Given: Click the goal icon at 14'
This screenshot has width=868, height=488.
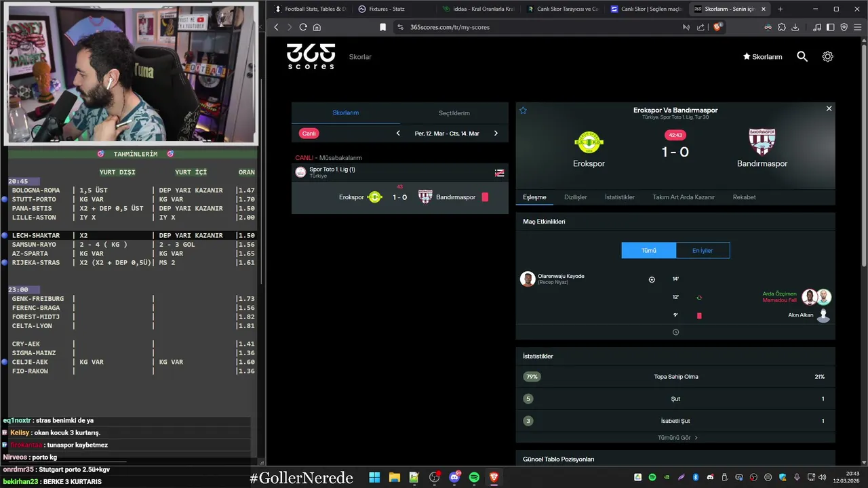Looking at the screenshot, I should [x=652, y=279].
